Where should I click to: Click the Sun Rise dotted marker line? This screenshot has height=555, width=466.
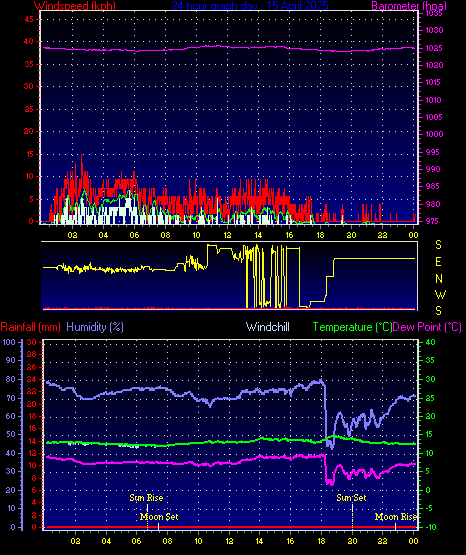click(147, 516)
